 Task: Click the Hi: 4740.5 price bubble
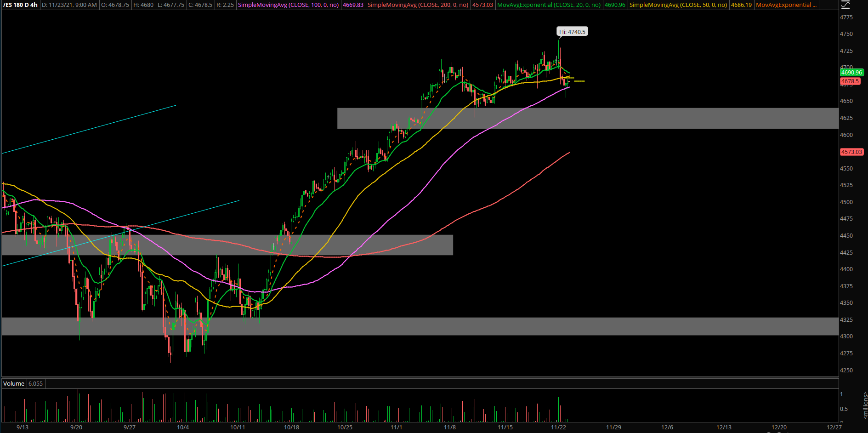point(572,32)
